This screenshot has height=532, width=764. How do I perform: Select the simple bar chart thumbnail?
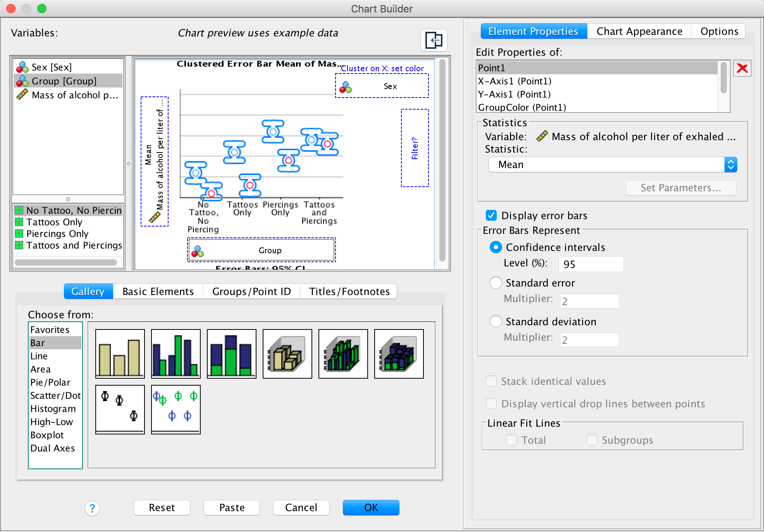tap(120, 354)
